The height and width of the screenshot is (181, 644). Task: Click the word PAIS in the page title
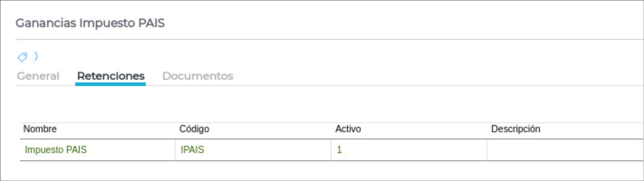(152, 23)
